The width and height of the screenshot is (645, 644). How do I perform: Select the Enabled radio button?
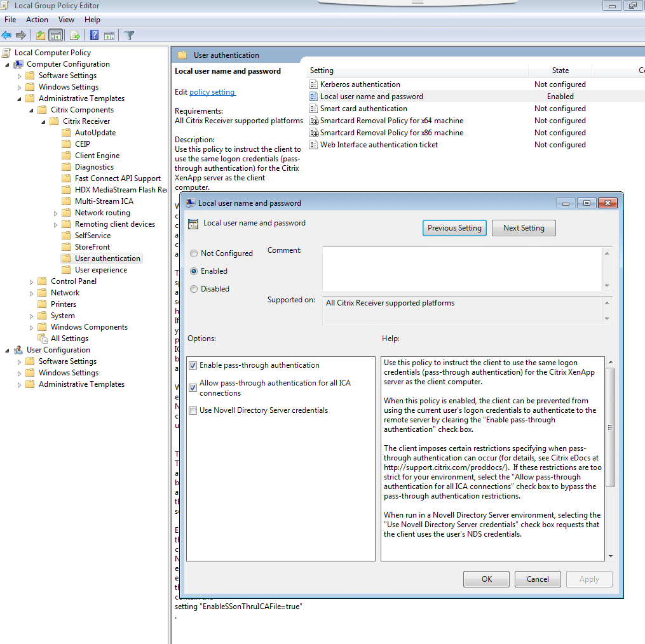[x=194, y=271]
